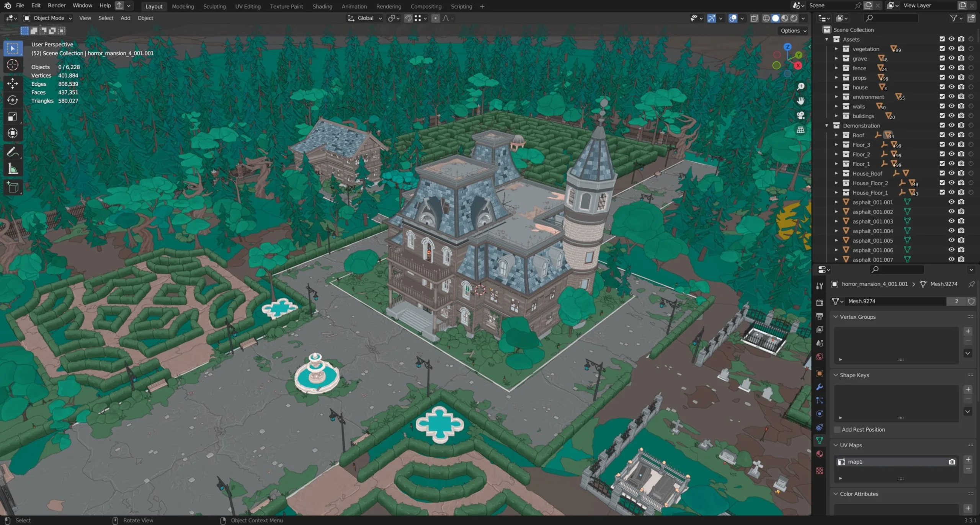Hide the vegetation collection in viewport
The height and width of the screenshot is (525, 980).
951,49
